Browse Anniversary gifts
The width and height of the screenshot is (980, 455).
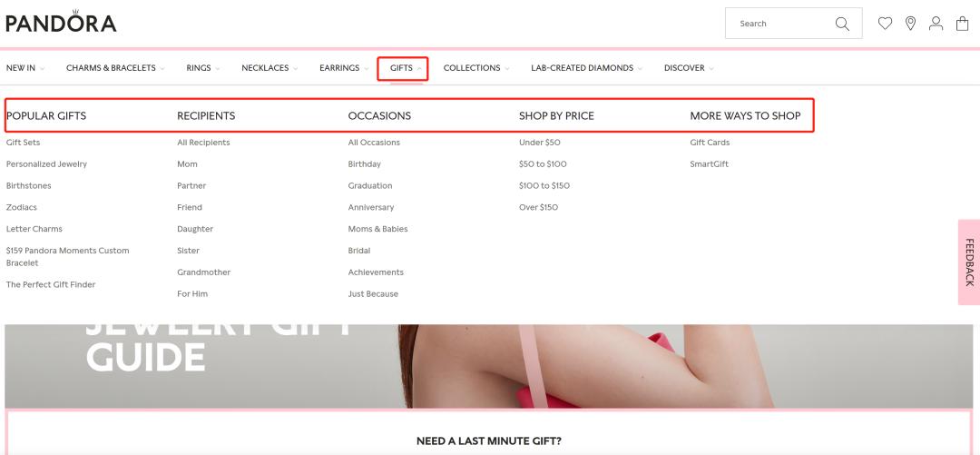370,207
